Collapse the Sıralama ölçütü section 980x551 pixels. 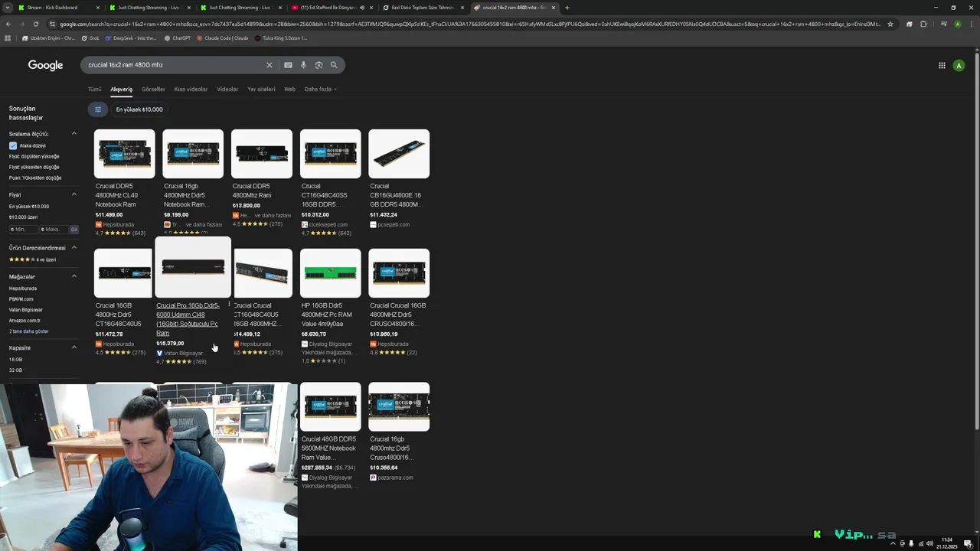coord(74,134)
